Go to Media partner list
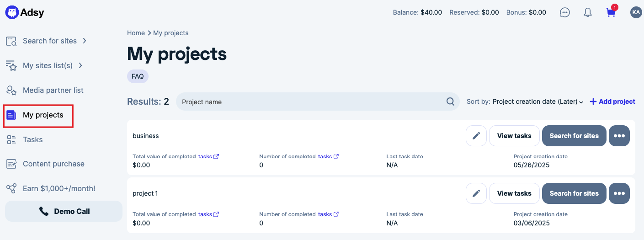The width and height of the screenshot is (644, 240). [x=53, y=90]
